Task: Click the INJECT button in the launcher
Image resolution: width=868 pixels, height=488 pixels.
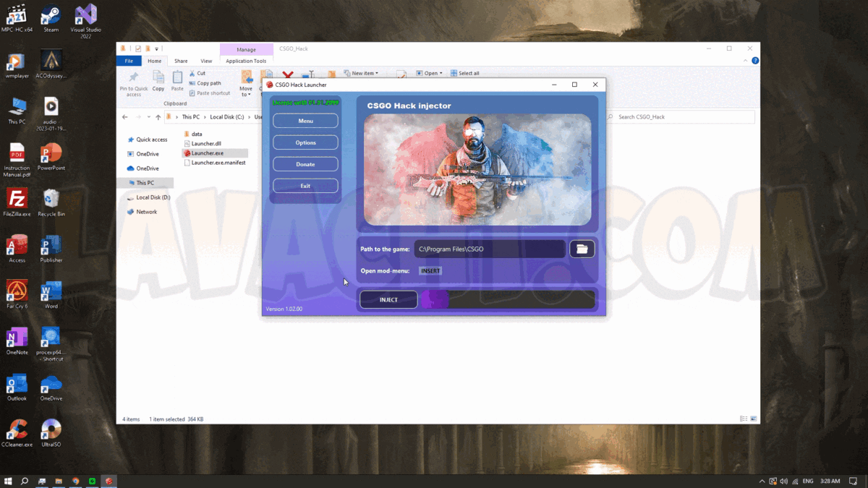Action: [388, 299]
